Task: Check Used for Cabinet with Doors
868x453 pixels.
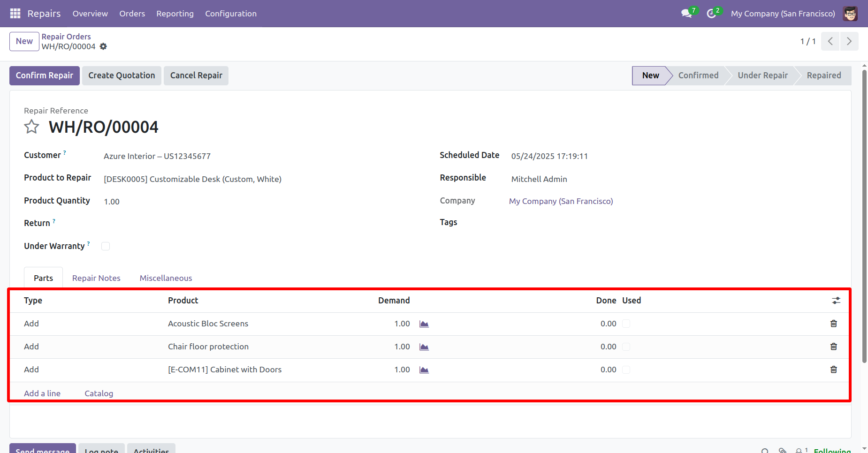Action: pos(626,370)
